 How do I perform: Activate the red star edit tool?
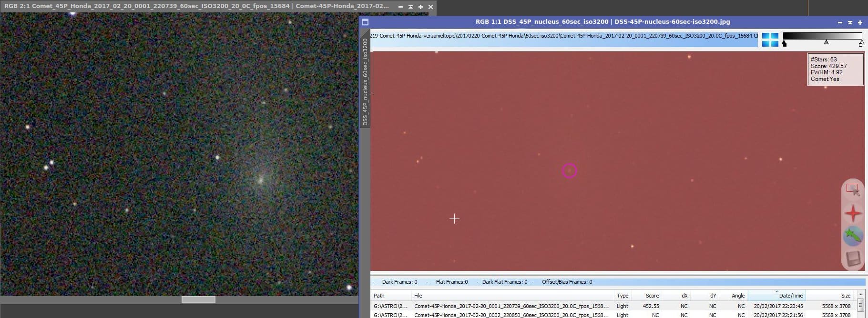pos(853,213)
